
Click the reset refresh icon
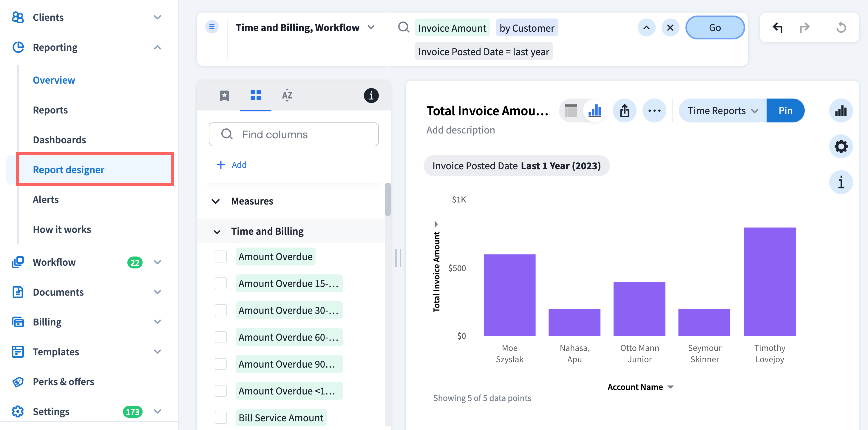(x=841, y=28)
